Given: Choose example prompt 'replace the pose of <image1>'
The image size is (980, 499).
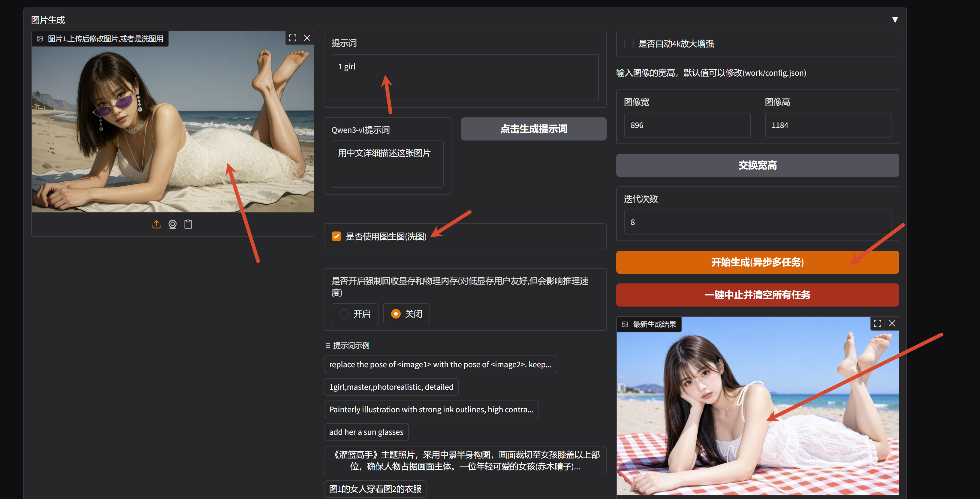Looking at the screenshot, I should [x=440, y=364].
